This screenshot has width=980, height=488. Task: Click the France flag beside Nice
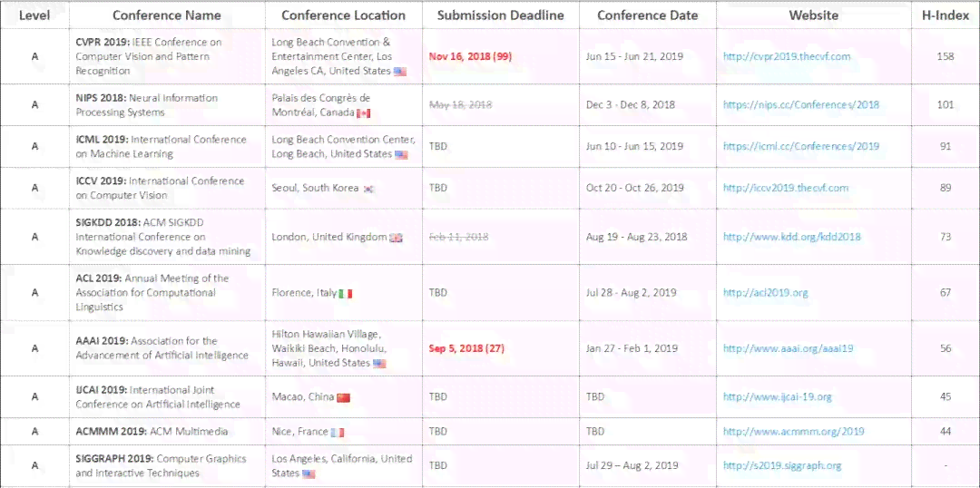pos(338,433)
